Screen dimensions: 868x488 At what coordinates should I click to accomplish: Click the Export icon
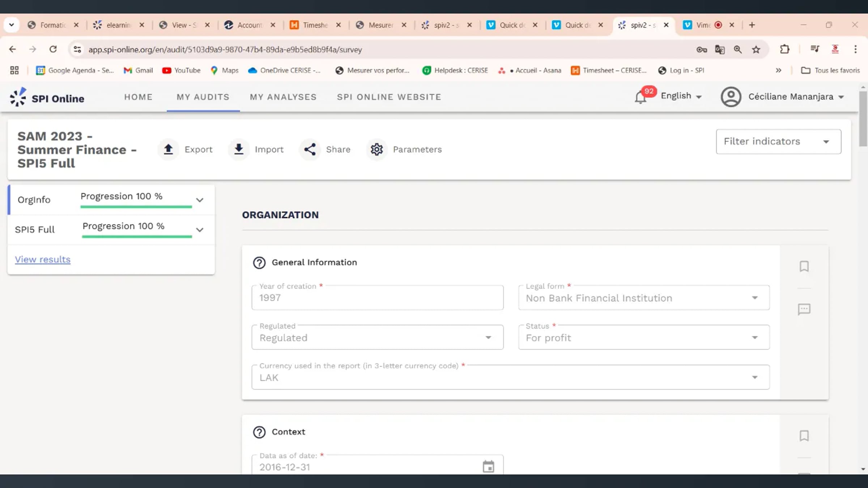point(168,149)
